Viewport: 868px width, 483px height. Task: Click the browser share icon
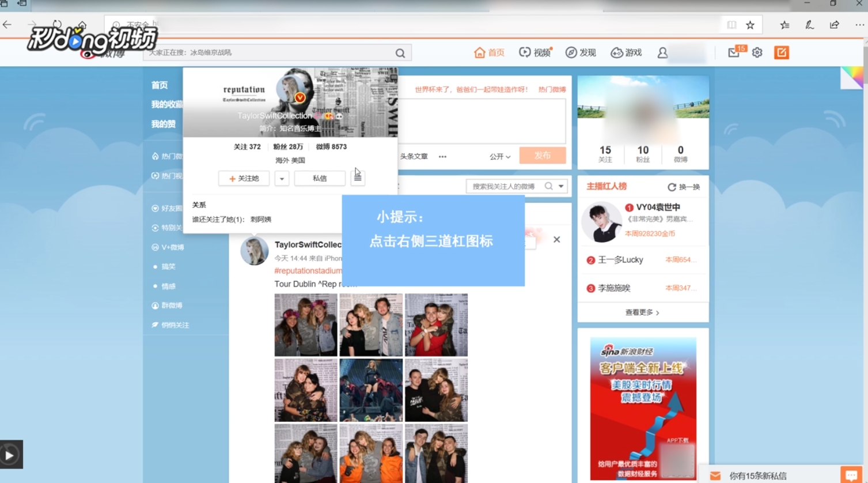(x=834, y=25)
